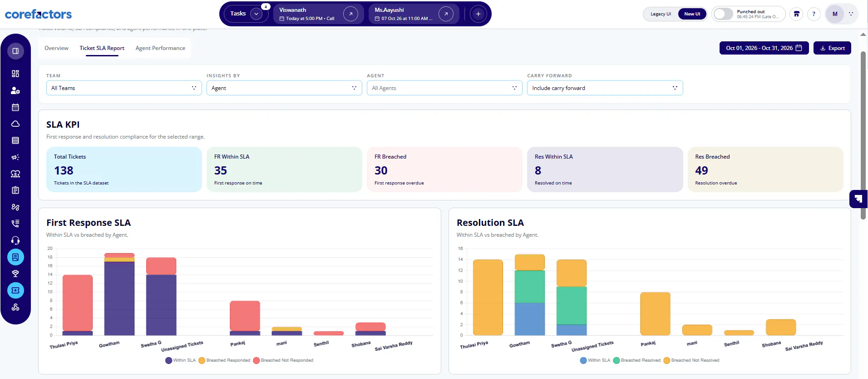Toggle Breached Resolved legend swatch
Viewport: 868px width, 379px height.
click(x=616, y=360)
